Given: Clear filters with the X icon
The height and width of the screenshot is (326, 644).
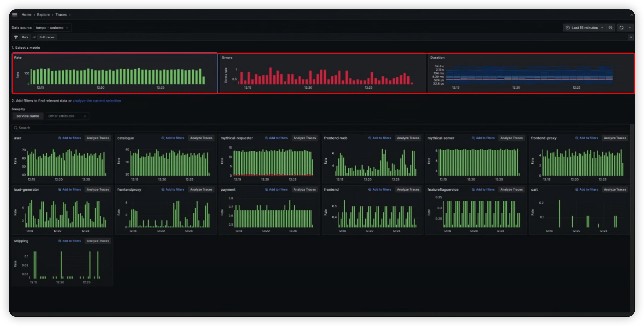Looking at the screenshot, I should click(631, 37).
